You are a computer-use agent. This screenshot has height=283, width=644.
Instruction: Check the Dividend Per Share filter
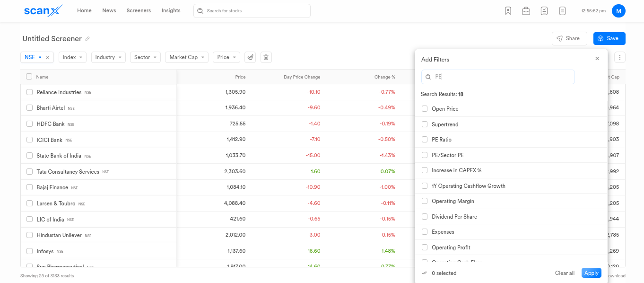(425, 217)
